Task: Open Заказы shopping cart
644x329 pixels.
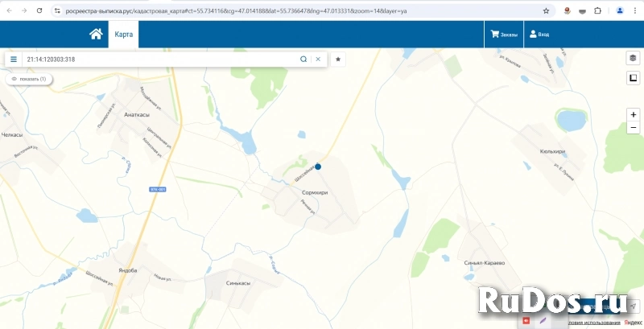Action: (x=504, y=35)
